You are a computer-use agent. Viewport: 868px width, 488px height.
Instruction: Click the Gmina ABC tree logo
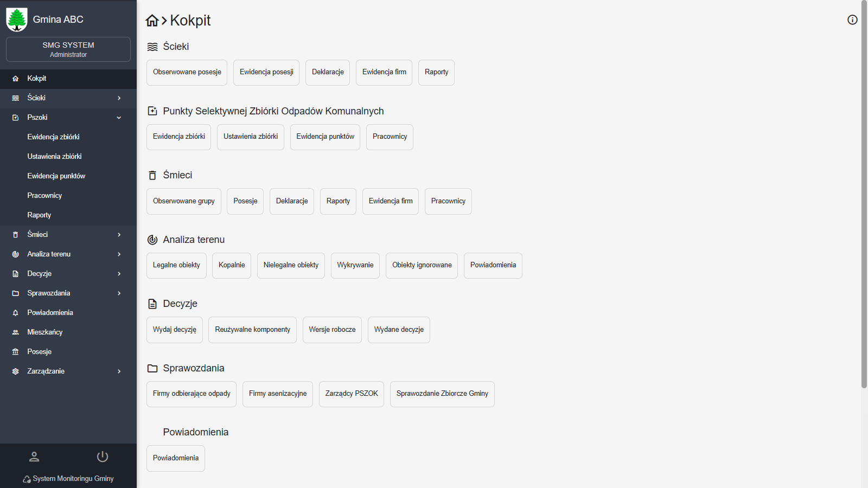click(x=17, y=20)
